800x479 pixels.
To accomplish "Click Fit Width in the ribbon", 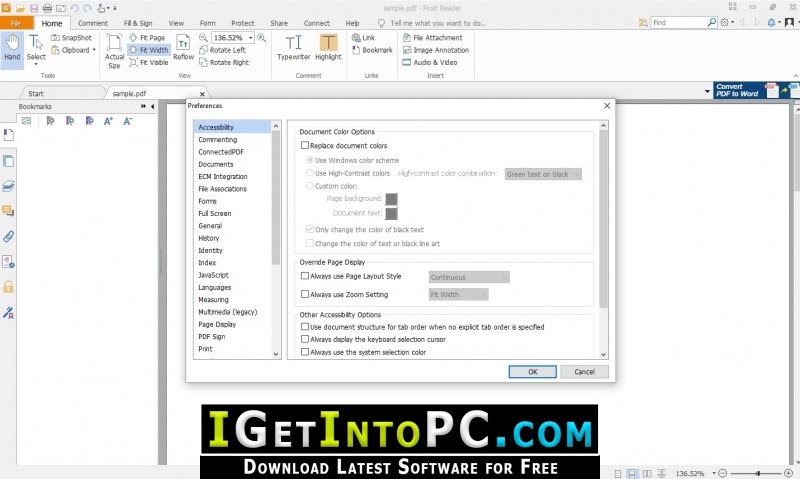I will [x=148, y=50].
